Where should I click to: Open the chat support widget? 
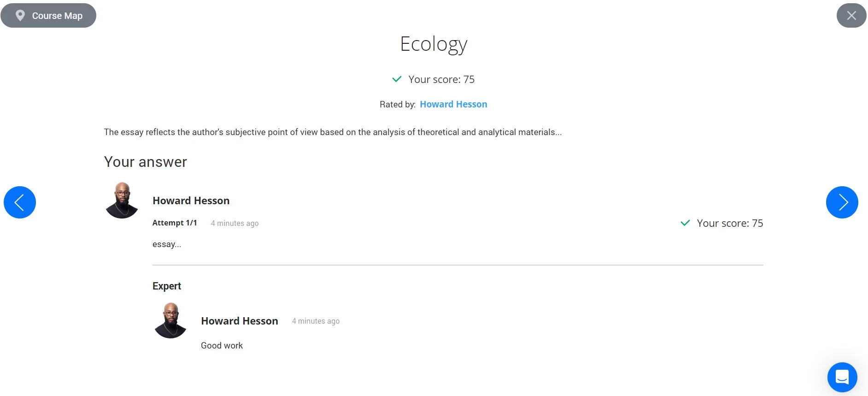click(842, 377)
